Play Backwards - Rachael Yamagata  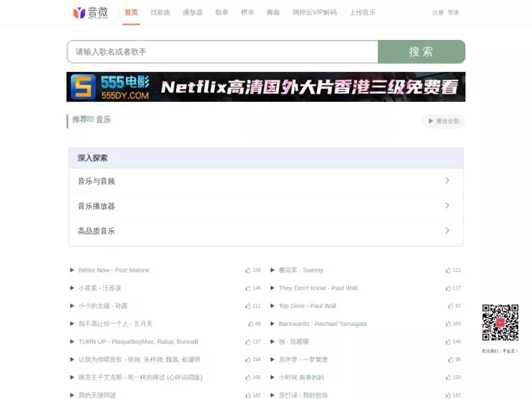(272, 324)
